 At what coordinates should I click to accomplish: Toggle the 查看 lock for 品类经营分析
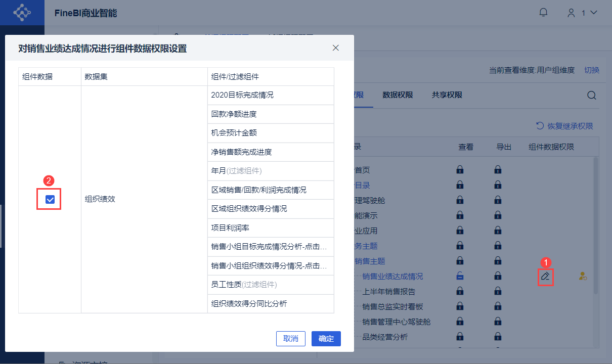459,336
